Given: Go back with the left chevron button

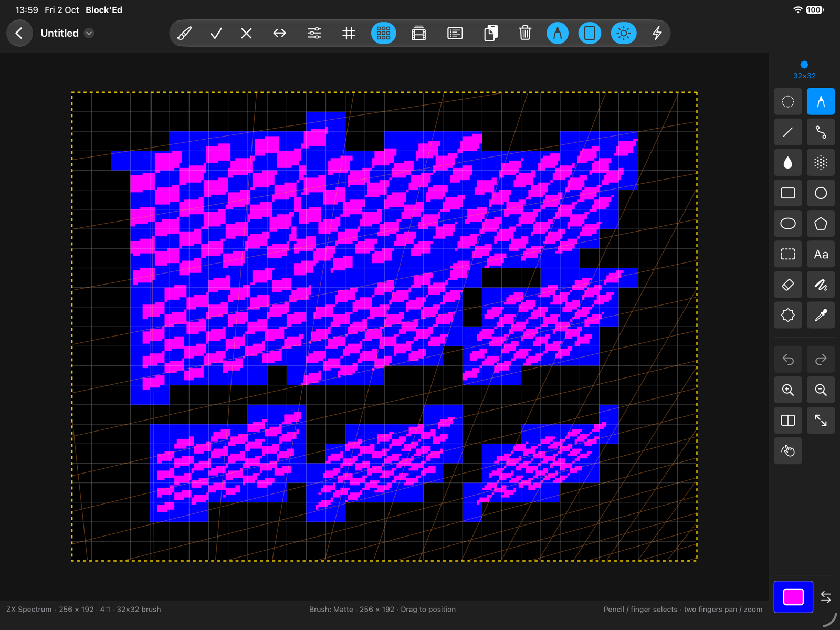Looking at the screenshot, I should coord(19,33).
